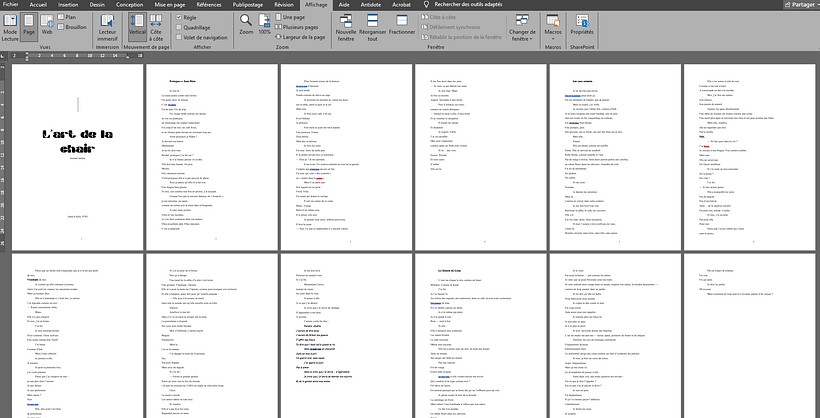
Task: Click Largeur de la page button
Action: pyautogui.click(x=300, y=37)
